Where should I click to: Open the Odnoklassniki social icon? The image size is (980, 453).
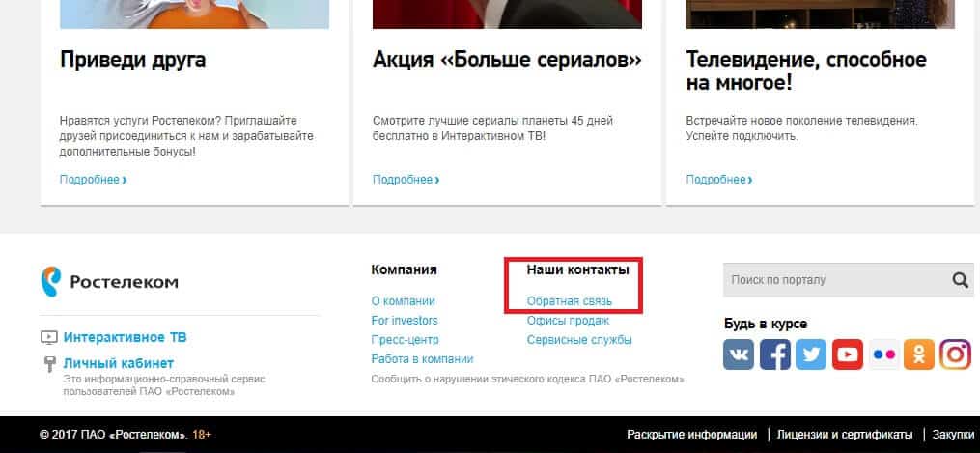(919, 354)
